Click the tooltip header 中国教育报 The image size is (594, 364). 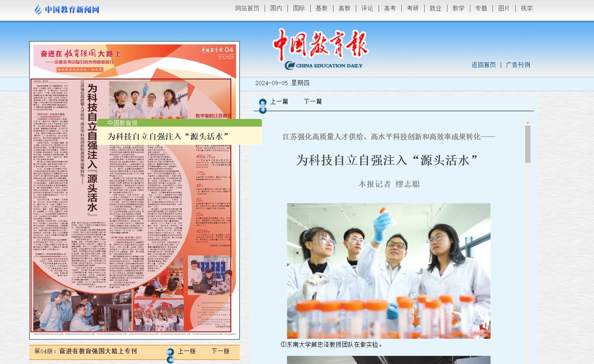pyautogui.click(x=122, y=123)
